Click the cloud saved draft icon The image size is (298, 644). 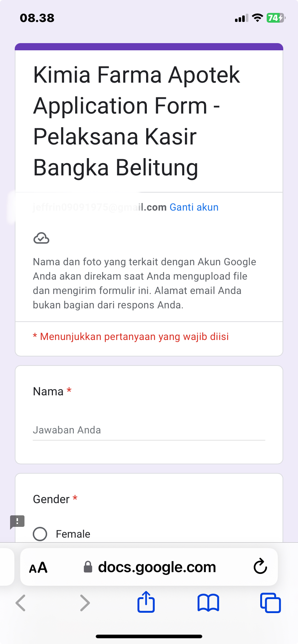[41, 238]
